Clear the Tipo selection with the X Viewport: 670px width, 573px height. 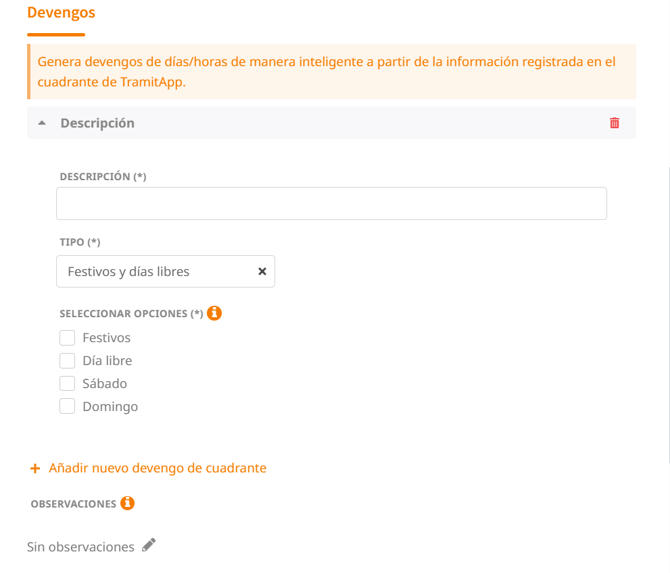point(262,271)
